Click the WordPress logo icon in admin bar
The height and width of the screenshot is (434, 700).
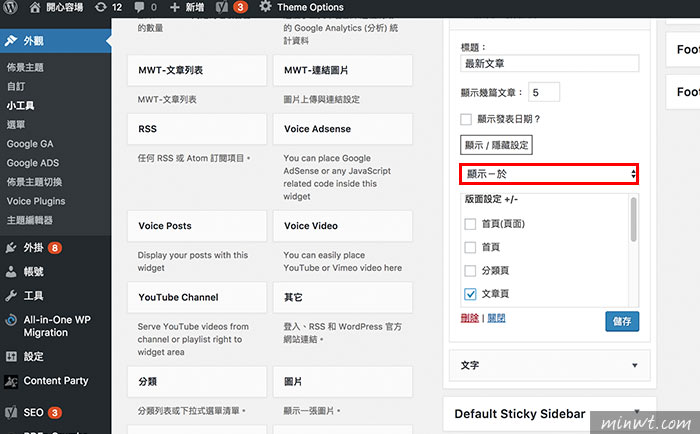[11, 7]
